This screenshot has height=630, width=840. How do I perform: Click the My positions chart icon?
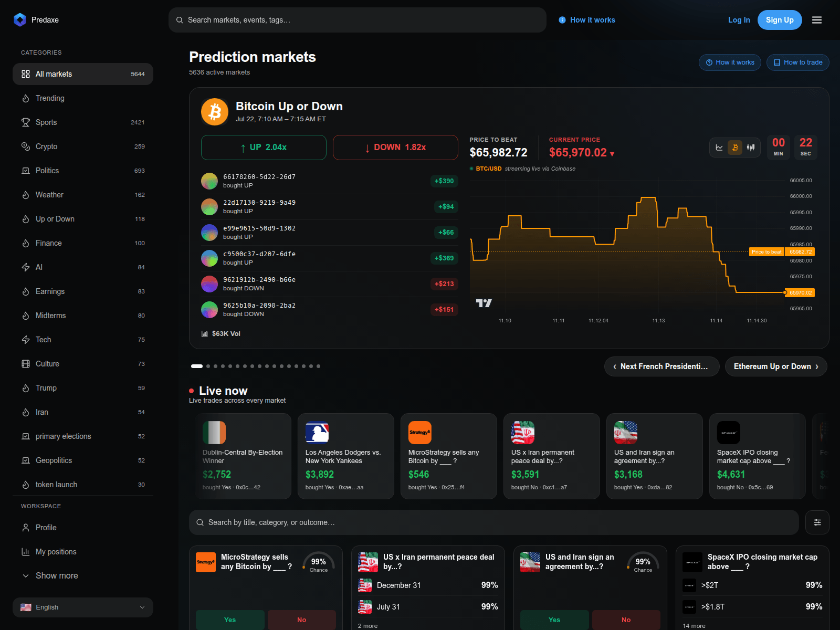point(26,552)
